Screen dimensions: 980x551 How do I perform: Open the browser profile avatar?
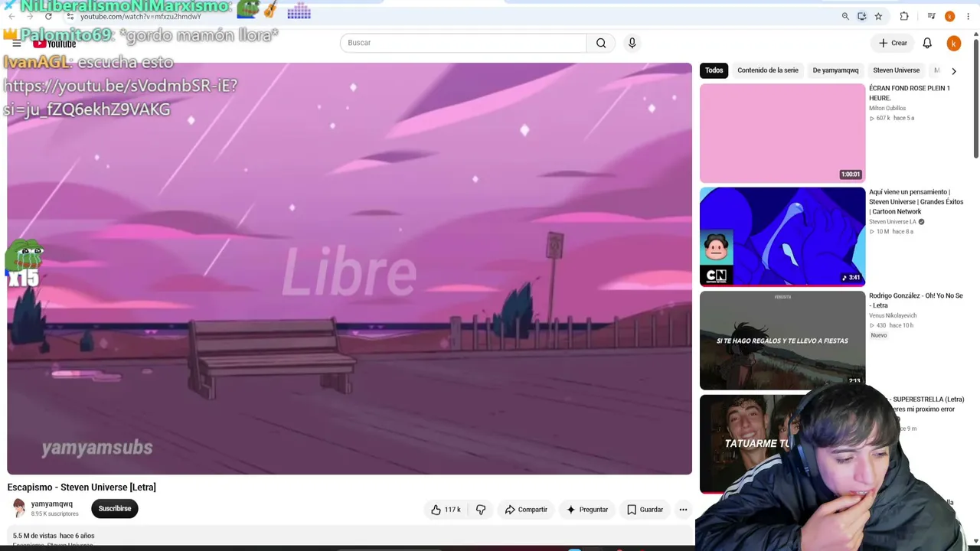[x=949, y=16]
